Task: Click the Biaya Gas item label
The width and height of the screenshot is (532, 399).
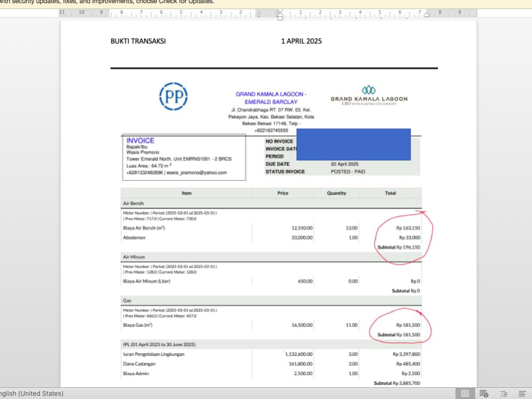Action: click(x=138, y=325)
